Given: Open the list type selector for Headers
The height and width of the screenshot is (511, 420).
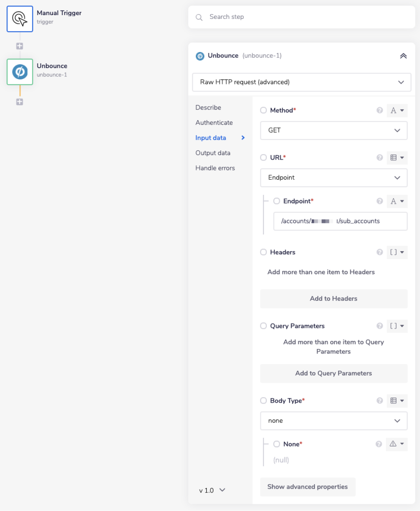Looking at the screenshot, I should coord(397,252).
